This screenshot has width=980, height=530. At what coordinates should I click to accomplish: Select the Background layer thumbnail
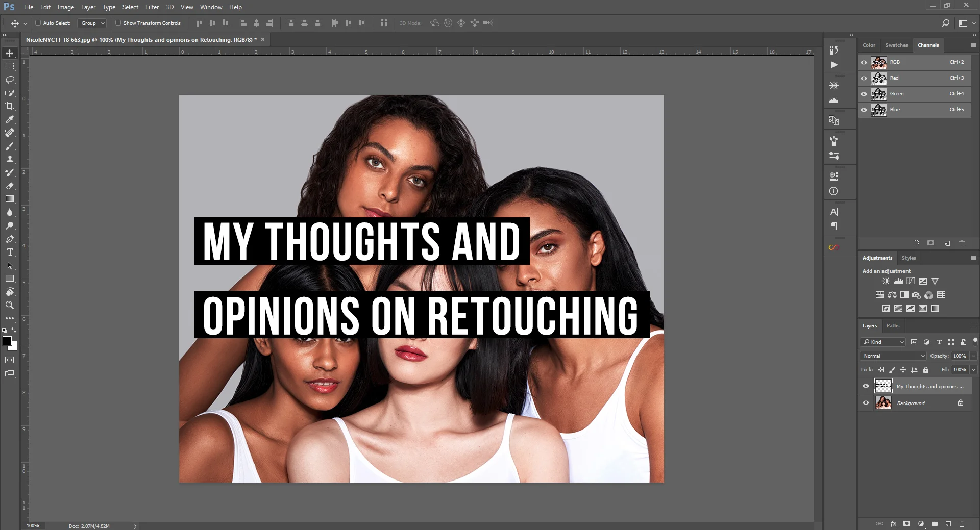pyautogui.click(x=884, y=403)
